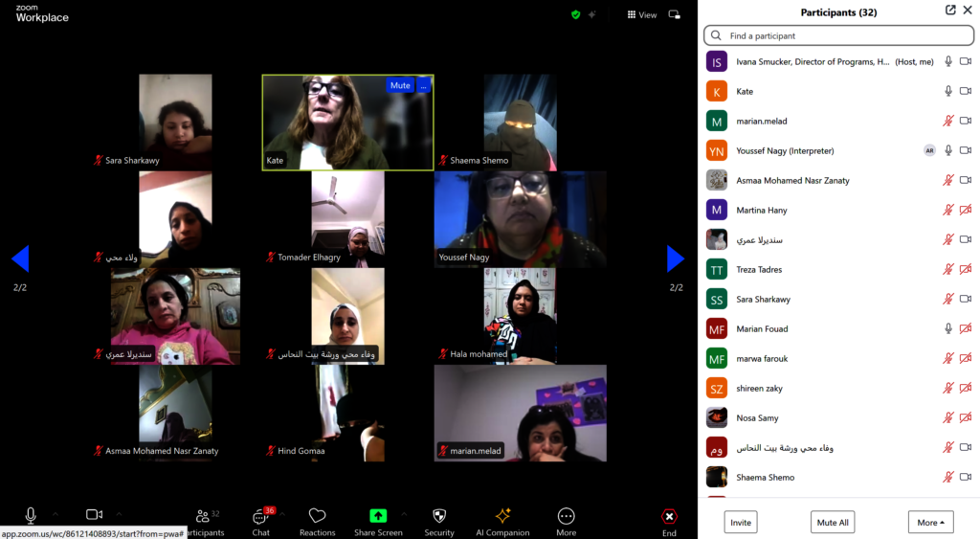Pop out the Participants panel
980x539 pixels.
[x=950, y=11]
